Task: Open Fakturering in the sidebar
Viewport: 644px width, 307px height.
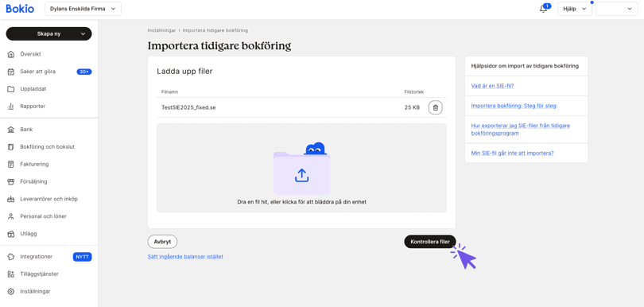Action: pyautogui.click(x=34, y=164)
